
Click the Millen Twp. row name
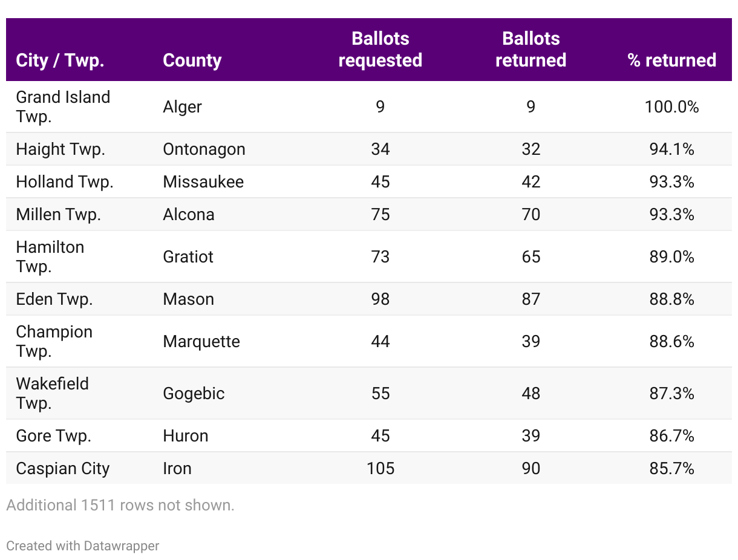(59, 215)
